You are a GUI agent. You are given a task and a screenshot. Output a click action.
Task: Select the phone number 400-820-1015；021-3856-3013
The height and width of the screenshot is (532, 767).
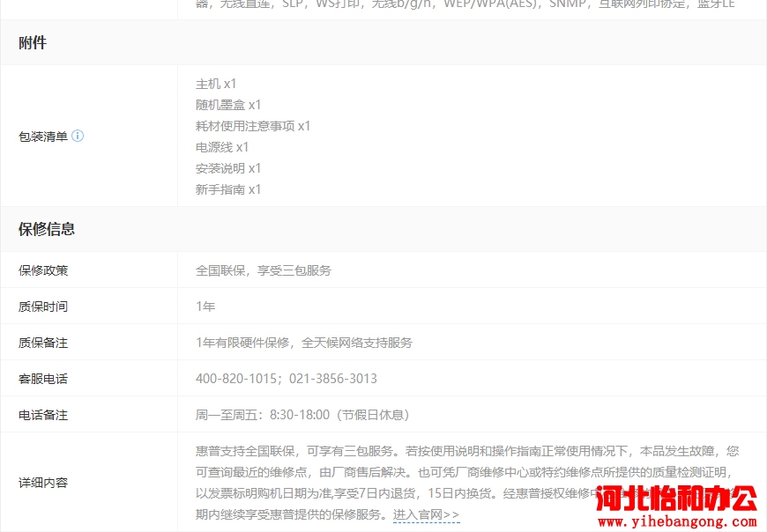tap(287, 379)
